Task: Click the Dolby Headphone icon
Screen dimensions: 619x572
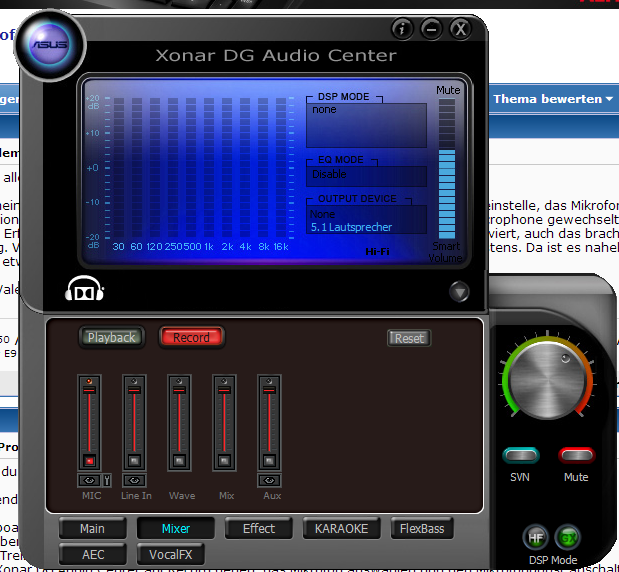Action: [x=84, y=289]
